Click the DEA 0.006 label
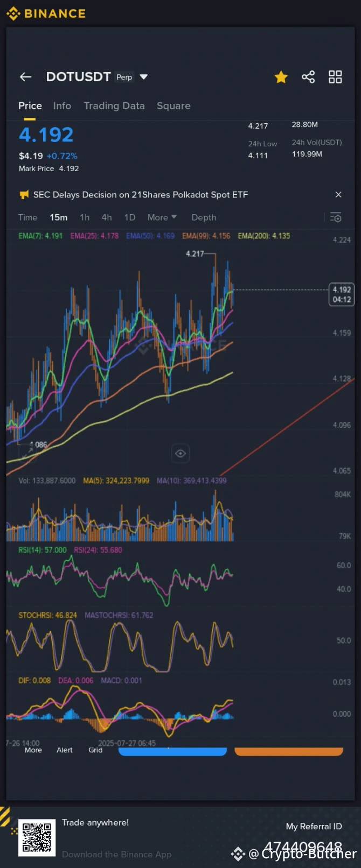Screen dimensions: 361x868 (76, 681)
